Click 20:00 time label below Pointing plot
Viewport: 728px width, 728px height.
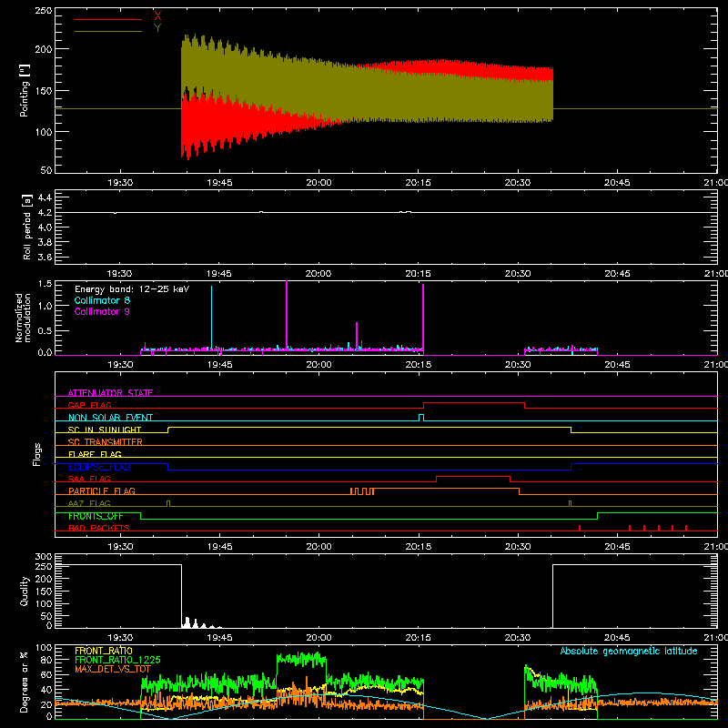[x=319, y=183]
